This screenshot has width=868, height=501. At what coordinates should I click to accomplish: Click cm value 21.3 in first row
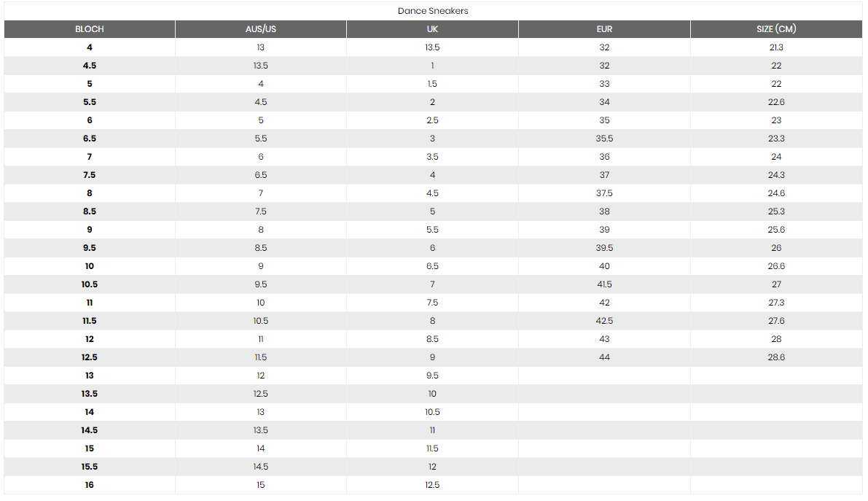(x=776, y=47)
